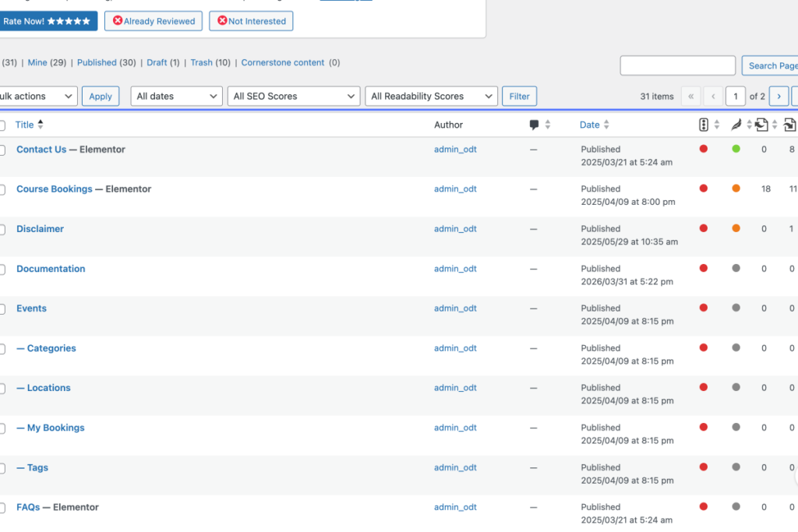
Task: Open the Trash view
Action: pos(202,62)
